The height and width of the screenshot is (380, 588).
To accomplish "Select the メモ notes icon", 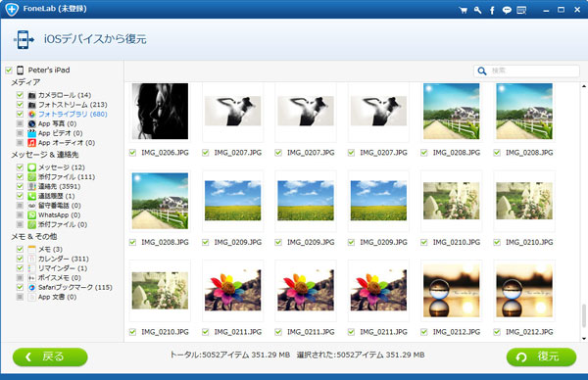I will [32, 249].
